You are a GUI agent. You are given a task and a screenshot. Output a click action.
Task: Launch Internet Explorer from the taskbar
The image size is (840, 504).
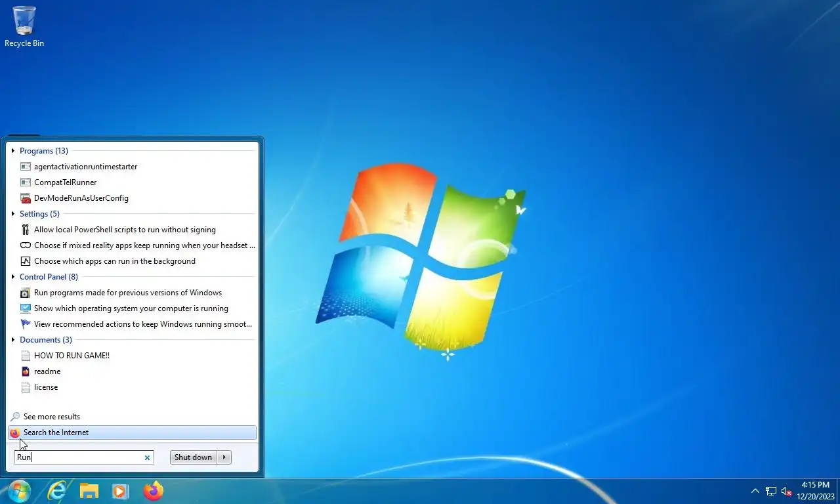[x=57, y=491]
